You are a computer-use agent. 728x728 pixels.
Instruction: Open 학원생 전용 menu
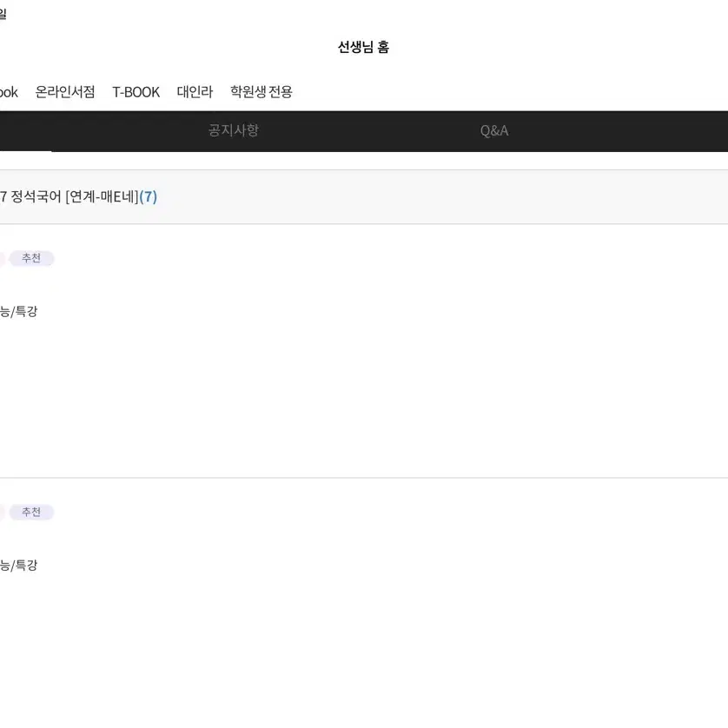[261, 92]
